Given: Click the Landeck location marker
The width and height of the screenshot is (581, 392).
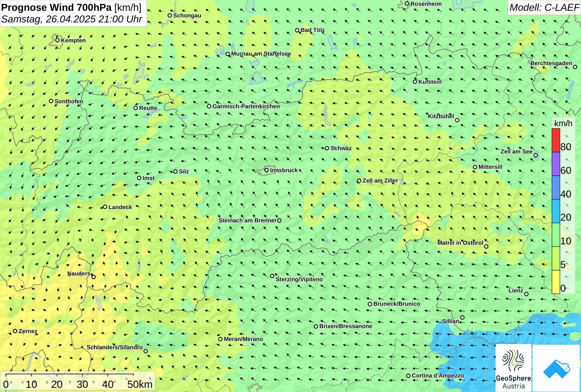Looking at the screenshot, I should point(105,207).
